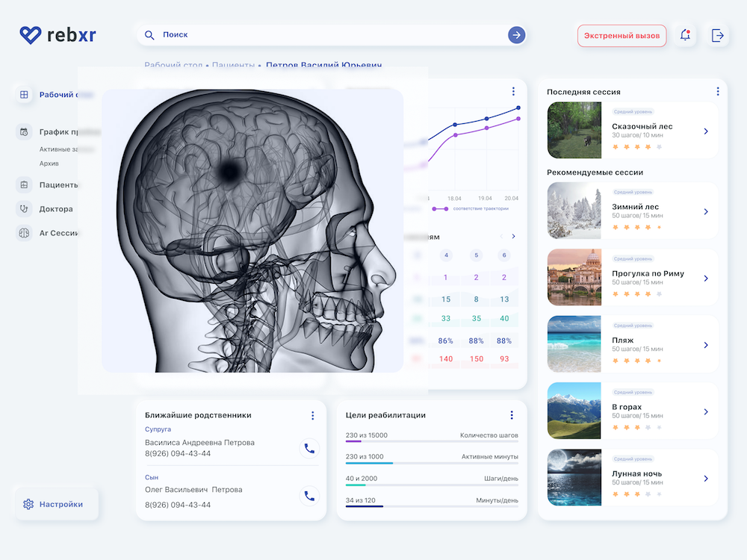The image size is (747, 560).
Task: Open the Цели реабилитации three-dot menu
Action: click(511, 415)
